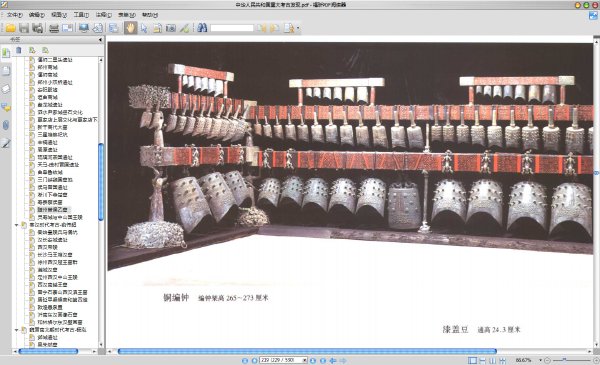The width and height of the screenshot is (600, 365).
Task: Open the Comments side tab
Action: [6, 108]
